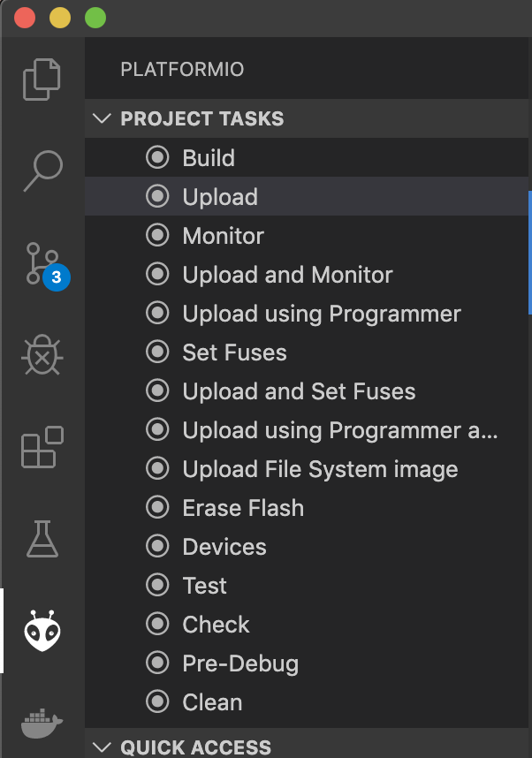Open the Test flask icon
532x758 pixels.
click(42, 539)
